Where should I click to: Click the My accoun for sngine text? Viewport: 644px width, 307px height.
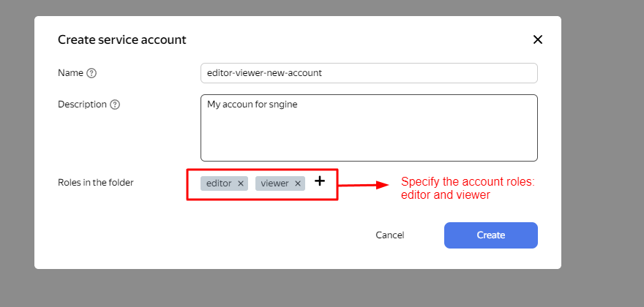252,105
